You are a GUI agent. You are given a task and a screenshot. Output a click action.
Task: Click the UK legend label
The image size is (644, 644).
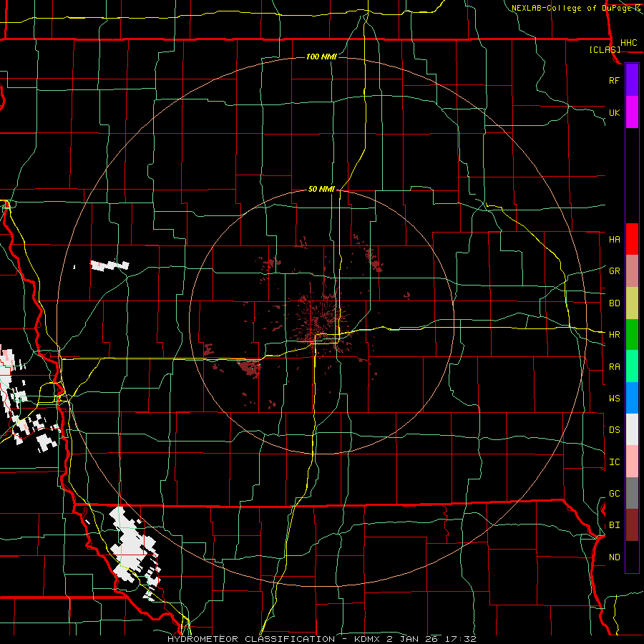pos(614,112)
